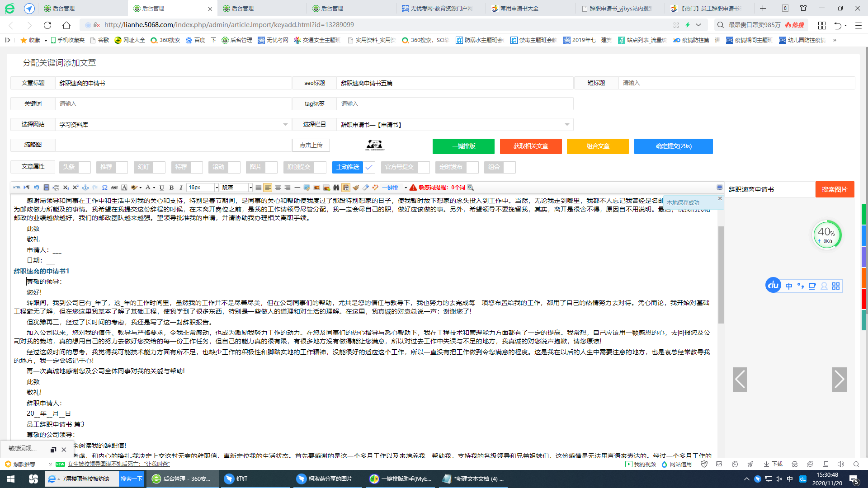
Task: Click the editor vertical scrollbar thumb
Action: tap(721, 275)
